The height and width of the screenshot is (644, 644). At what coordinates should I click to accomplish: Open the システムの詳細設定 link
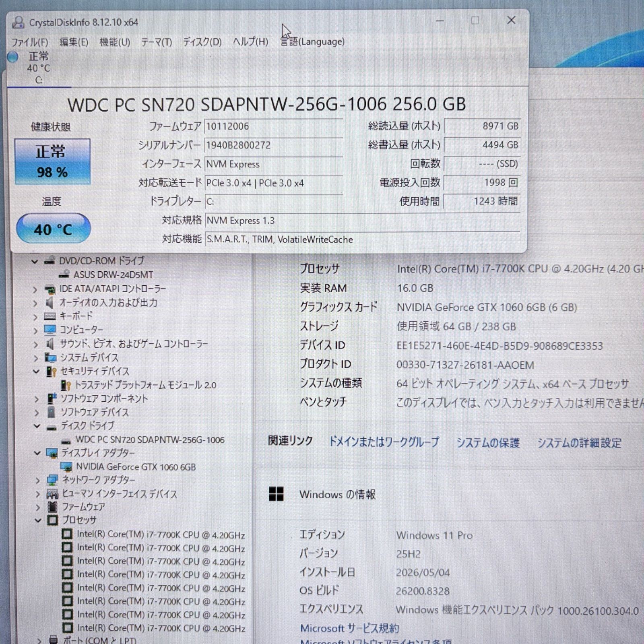[x=580, y=443]
